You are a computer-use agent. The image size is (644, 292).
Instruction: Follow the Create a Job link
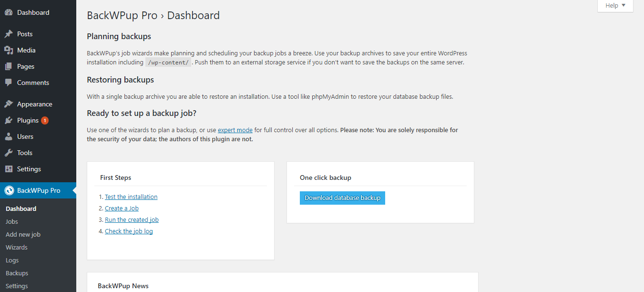pos(122,208)
